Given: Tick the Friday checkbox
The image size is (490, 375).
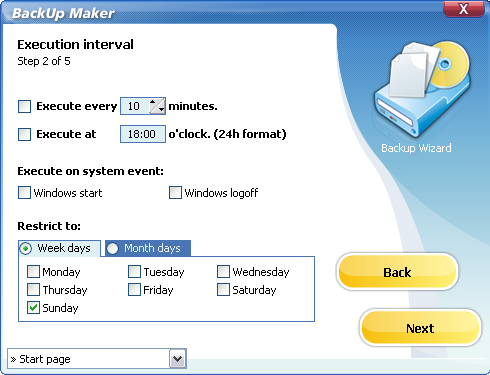Looking at the screenshot, I should point(134,290).
